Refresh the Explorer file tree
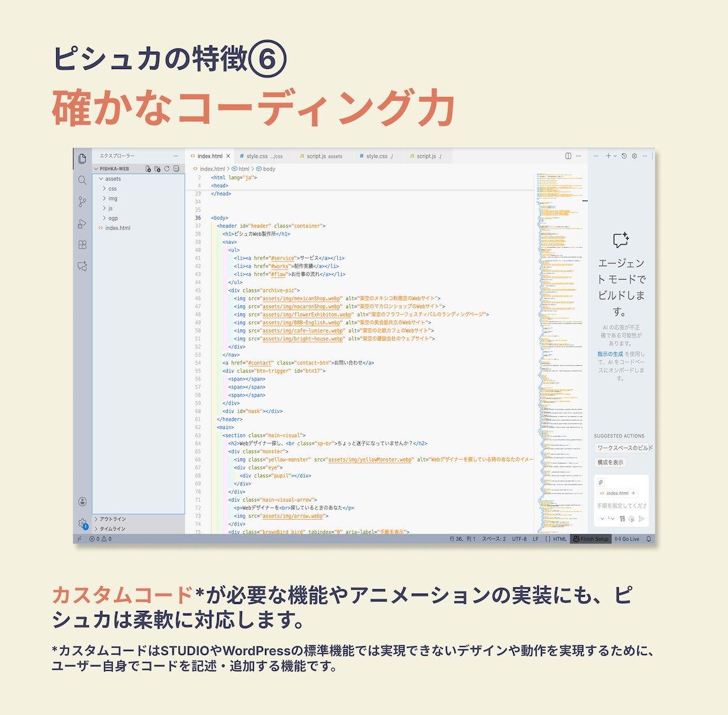 (167, 169)
